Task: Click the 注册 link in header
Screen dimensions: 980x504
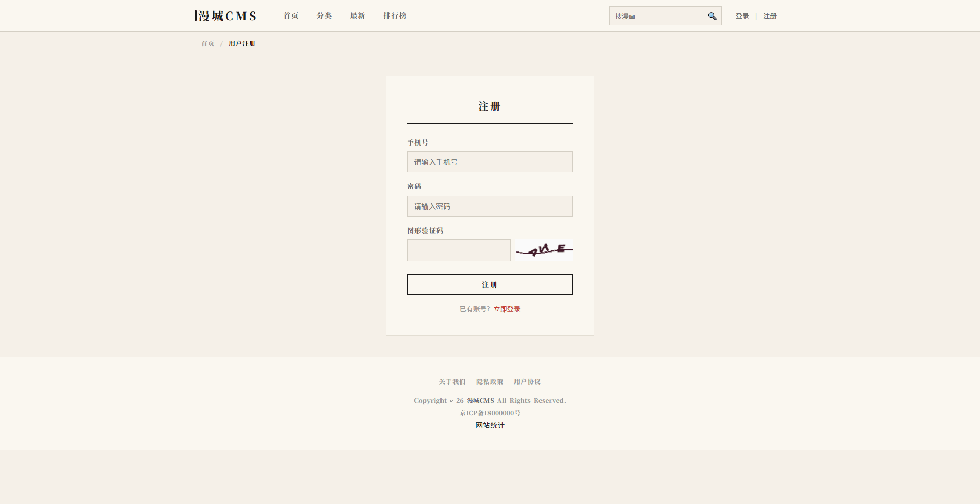Action: click(770, 16)
